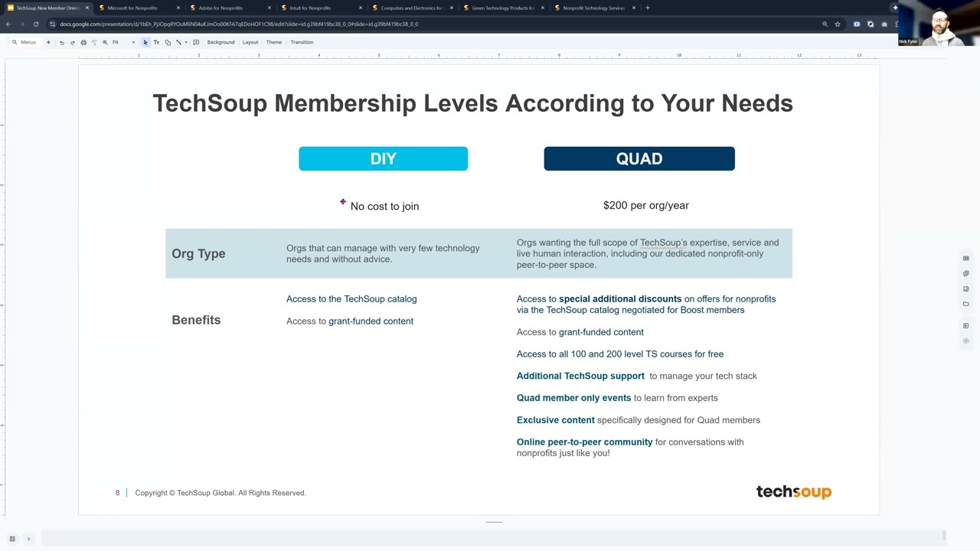Click 'Online peer-to-peer community' text

(x=584, y=442)
